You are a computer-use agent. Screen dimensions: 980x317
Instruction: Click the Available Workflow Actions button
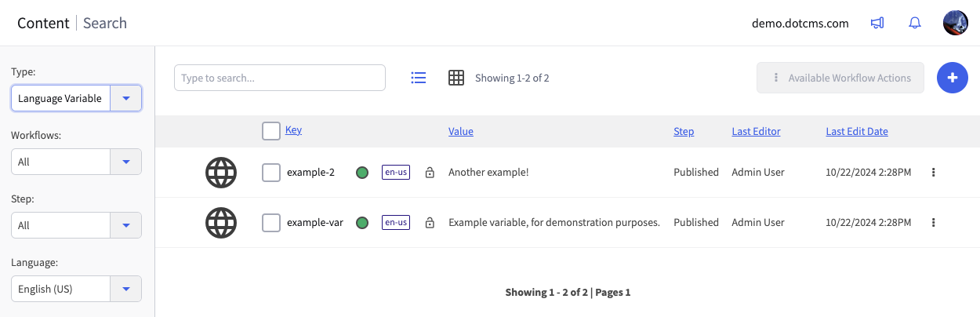point(840,78)
